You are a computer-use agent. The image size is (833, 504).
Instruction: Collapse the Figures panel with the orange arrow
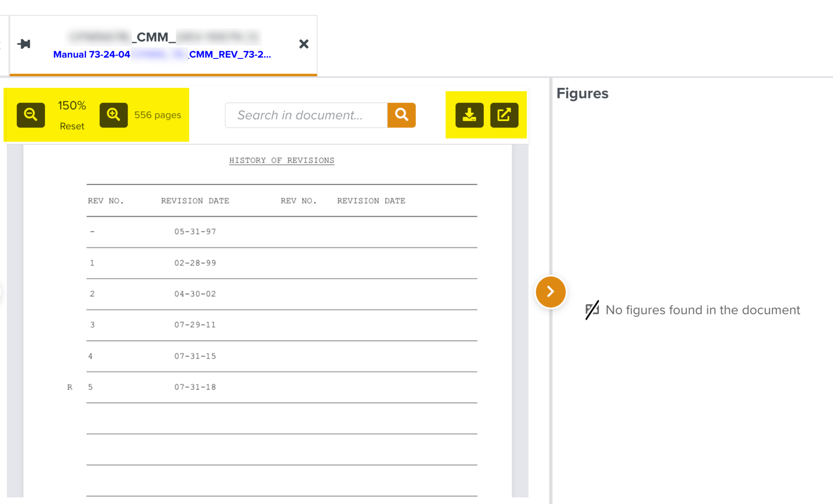(550, 292)
